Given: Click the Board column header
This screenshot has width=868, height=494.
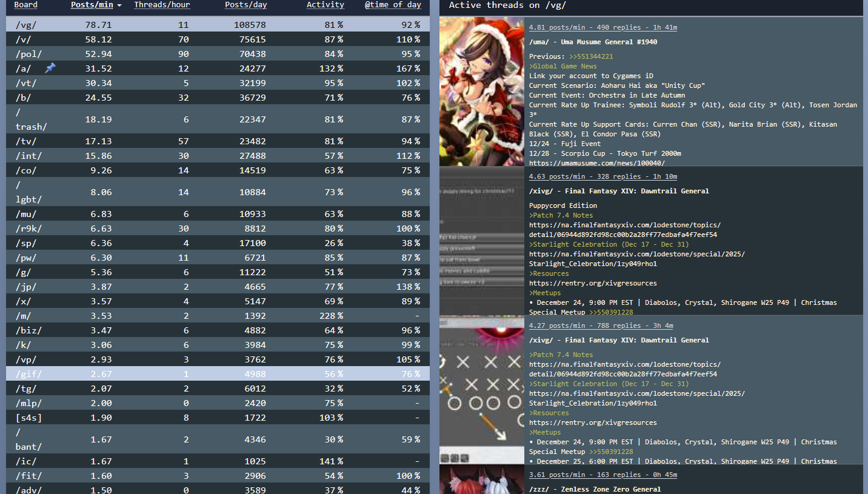Looking at the screenshot, I should pyautogui.click(x=25, y=5).
